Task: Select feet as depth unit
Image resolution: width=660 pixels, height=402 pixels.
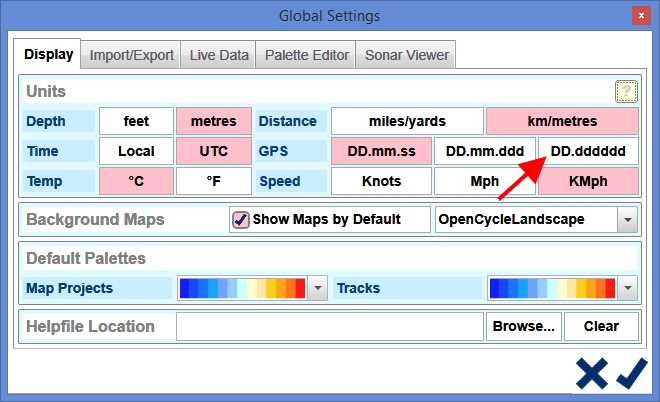Action: click(x=136, y=122)
